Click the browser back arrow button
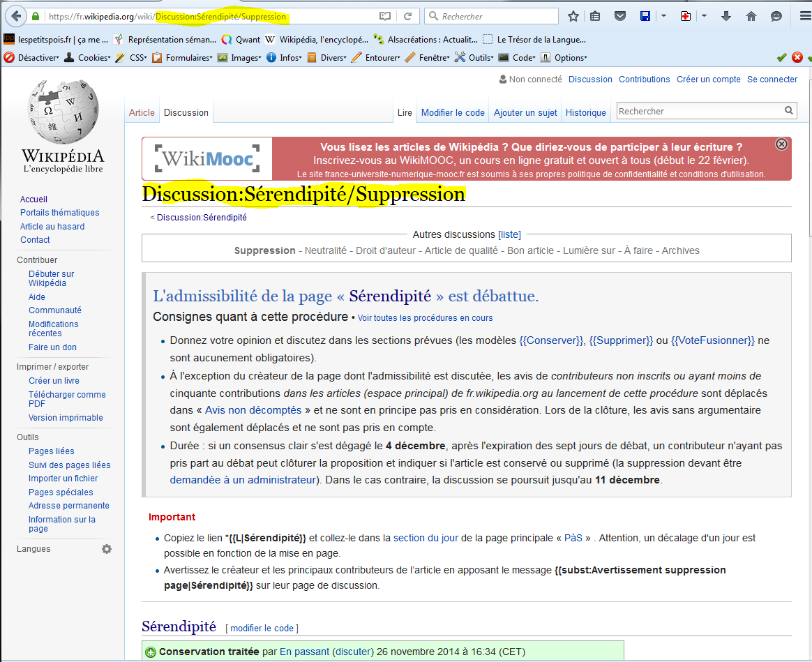Viewport: 812px width, 662px height. pyautogui.click(x=16, y=16)
